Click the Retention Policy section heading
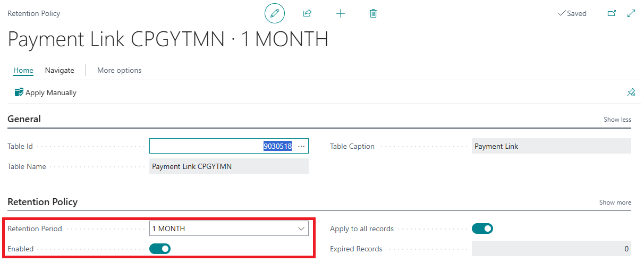 point(43,202)
